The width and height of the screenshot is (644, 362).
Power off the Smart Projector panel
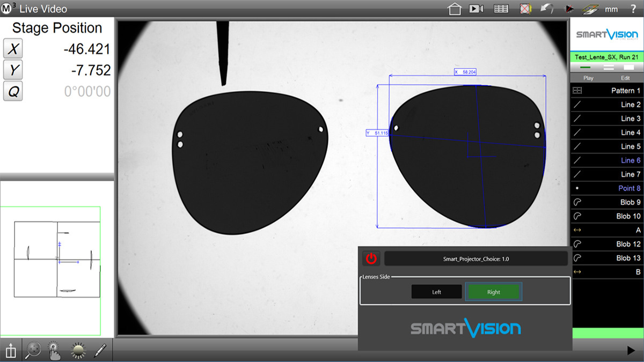pyautogui.click(x=371, y=258)
